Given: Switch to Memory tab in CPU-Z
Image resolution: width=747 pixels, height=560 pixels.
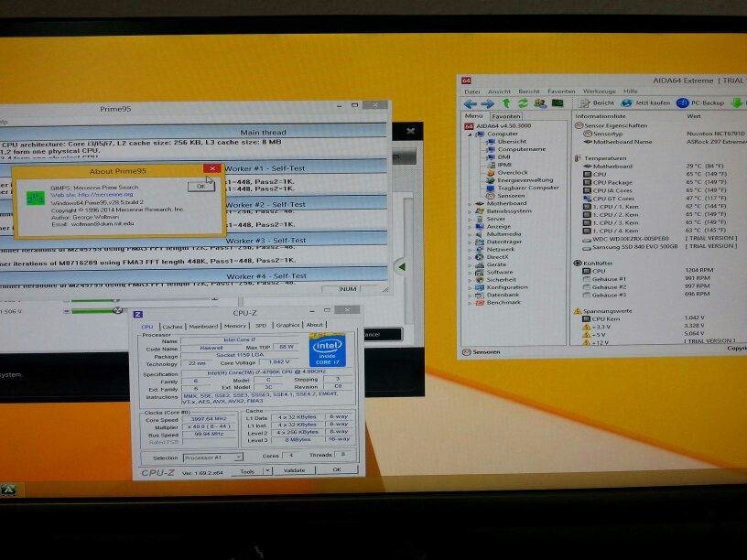Looking at the screenshot, I should (235, 326).
